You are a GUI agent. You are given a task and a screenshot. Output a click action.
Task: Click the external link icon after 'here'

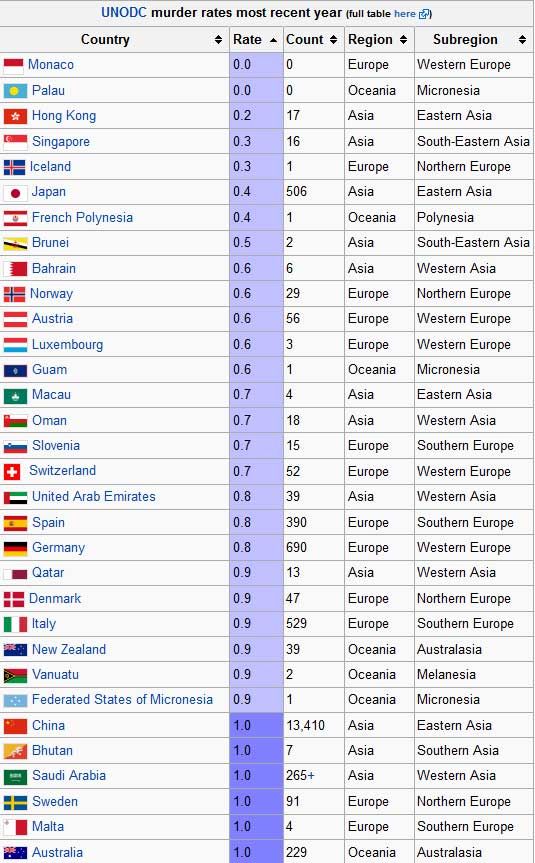(x=424, y=14)
